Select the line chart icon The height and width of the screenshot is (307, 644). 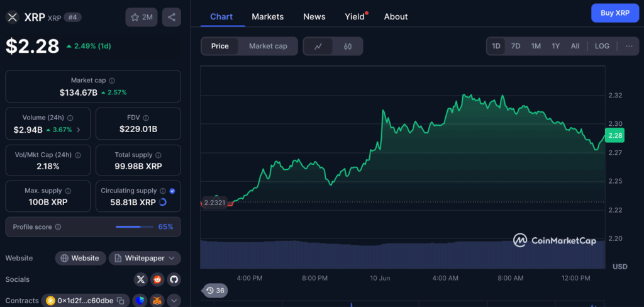318,46
